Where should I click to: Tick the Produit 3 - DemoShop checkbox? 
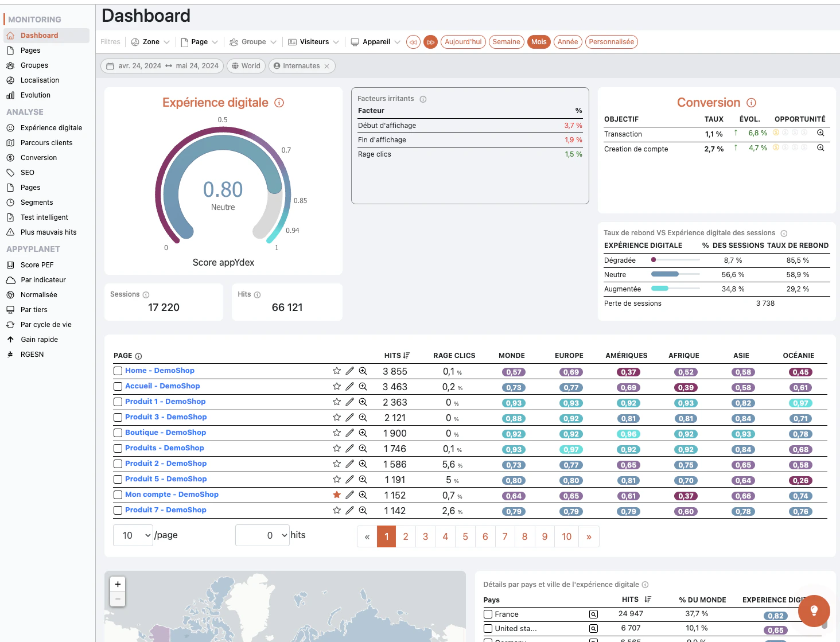tap(118, 418)
